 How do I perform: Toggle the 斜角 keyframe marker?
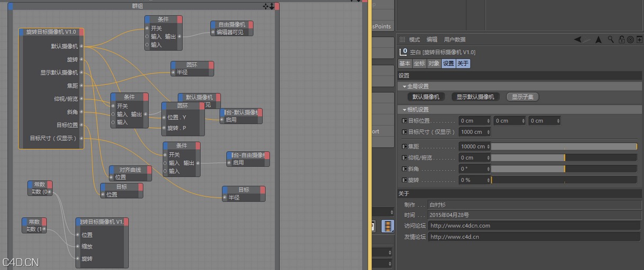(405, 169)
